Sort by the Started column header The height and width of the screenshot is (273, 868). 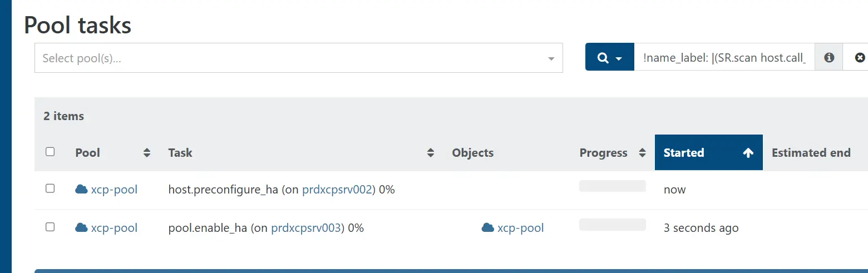point(708,153)
